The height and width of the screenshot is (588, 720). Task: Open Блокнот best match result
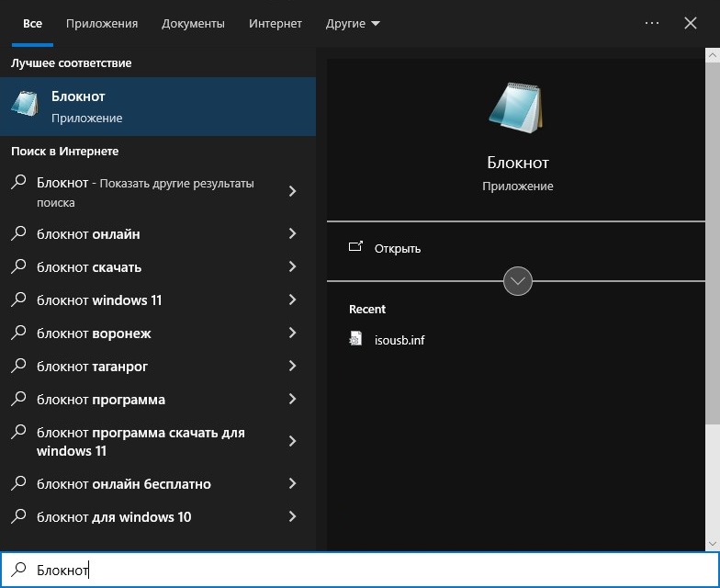pos(158,107)
